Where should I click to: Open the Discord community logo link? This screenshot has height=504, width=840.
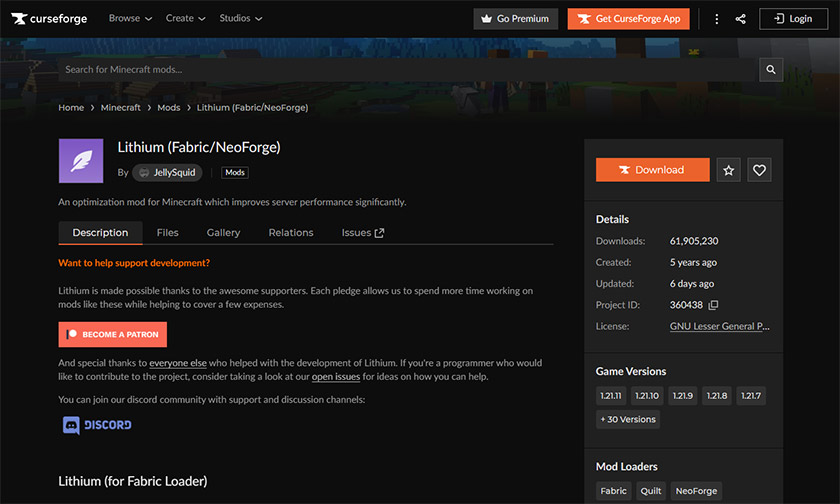tap(97, 425)
